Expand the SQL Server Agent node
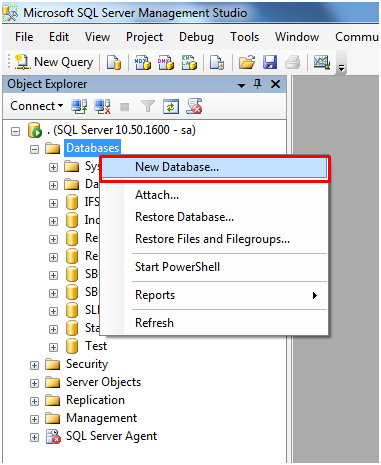381x465 pixels. pyautogui.click(x=34, y=437)
